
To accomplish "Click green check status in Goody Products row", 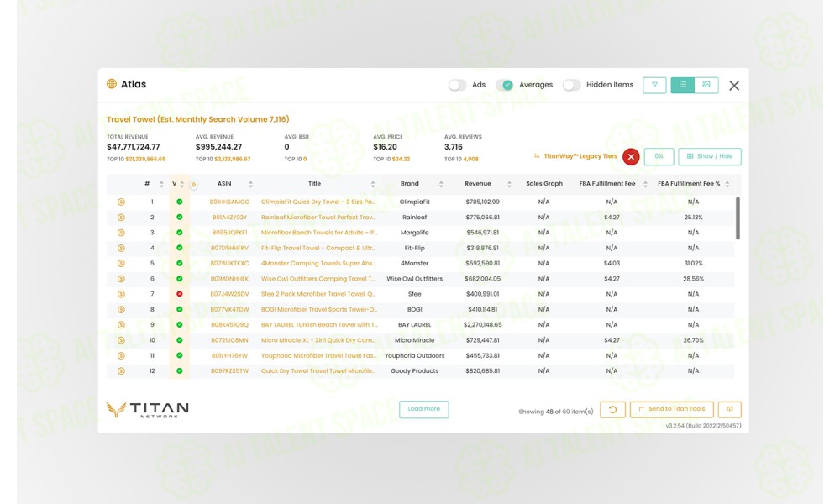I will [180, 371].
